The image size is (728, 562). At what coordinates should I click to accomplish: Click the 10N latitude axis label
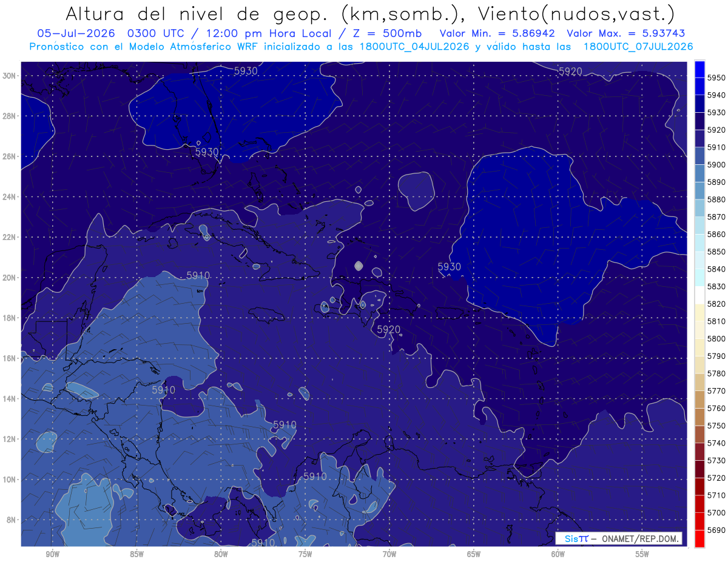tap(9, 480)
